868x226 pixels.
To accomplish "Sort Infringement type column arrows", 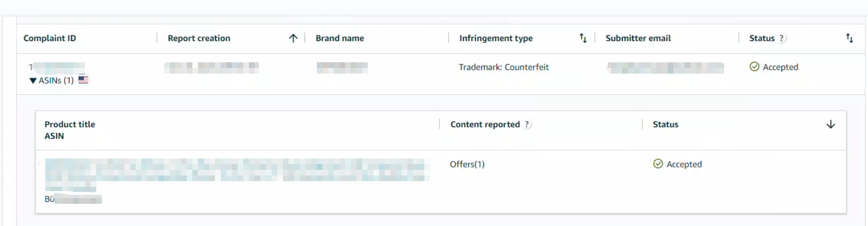I will (x=583, y=38).
